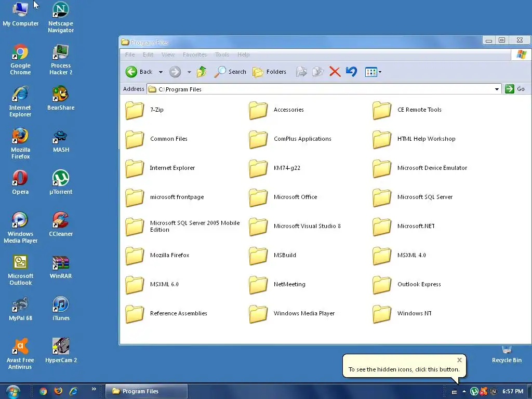Click the Forward navigation arrow
This screenshot has width=532, height=399.
[175, 72]
